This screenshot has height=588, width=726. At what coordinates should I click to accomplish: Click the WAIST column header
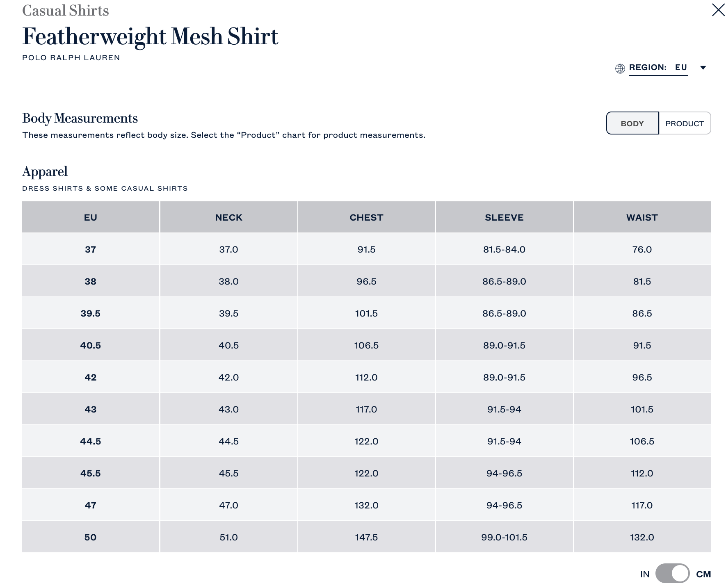[x=642, y=217]
